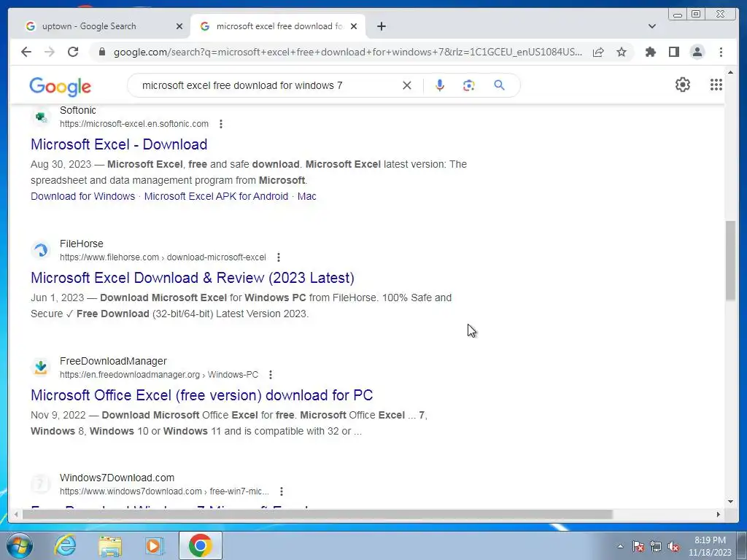Open a new tab with plus button
The width and height of the screenshot is (747, 560).
pyautogui.click(x=381, y=26)
